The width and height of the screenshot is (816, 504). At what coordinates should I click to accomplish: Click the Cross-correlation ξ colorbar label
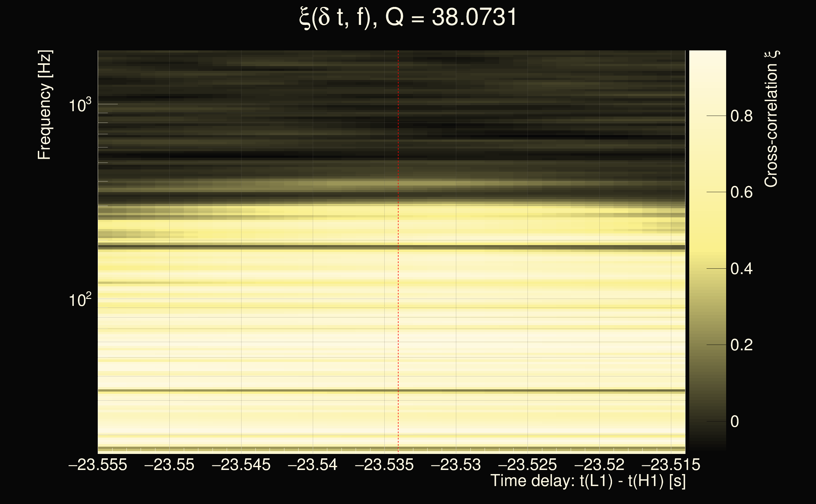coord(771,119)
